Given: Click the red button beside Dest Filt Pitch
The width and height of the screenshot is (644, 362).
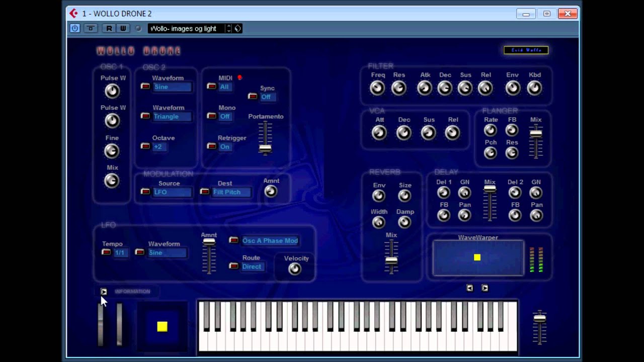Looking at the screenshot, I should [x=205, y=192].
